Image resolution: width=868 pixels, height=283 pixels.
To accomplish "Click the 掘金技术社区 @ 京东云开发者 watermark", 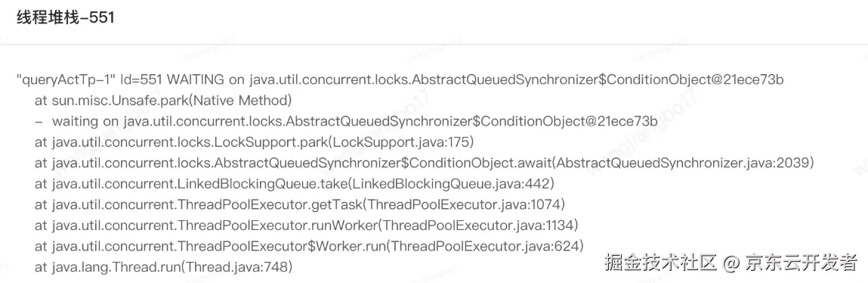I will click(731, 263).
